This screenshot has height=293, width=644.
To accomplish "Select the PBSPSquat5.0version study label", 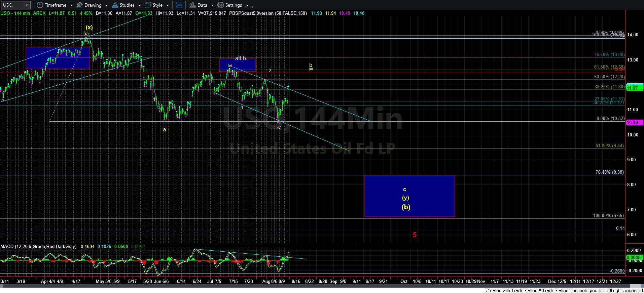I will (x=268, y=13).
